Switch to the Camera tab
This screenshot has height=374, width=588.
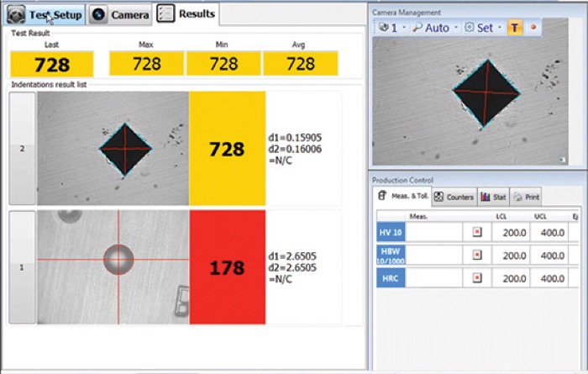click(x=121, y=15)
